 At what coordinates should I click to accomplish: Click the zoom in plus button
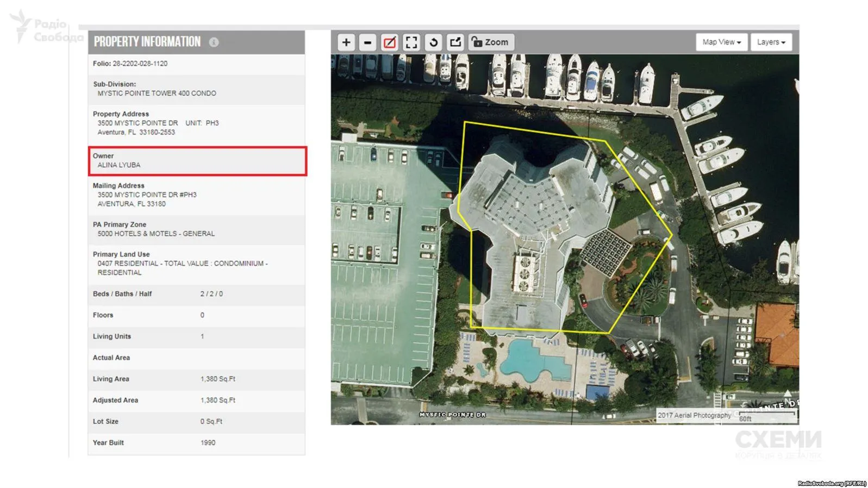pyautogui.click(x=346, y=42)
